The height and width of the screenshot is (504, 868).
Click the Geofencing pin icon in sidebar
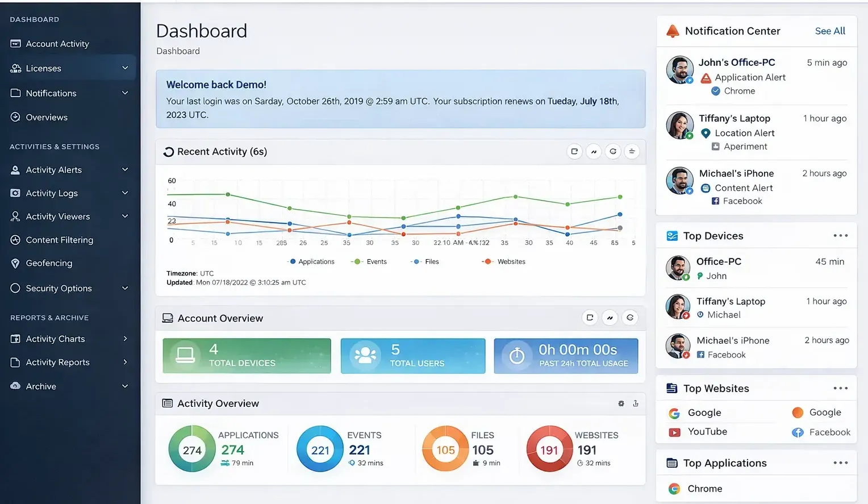(15, 263)
